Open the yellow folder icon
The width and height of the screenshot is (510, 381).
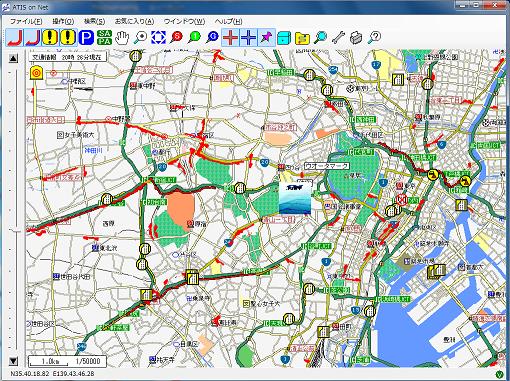302,37
